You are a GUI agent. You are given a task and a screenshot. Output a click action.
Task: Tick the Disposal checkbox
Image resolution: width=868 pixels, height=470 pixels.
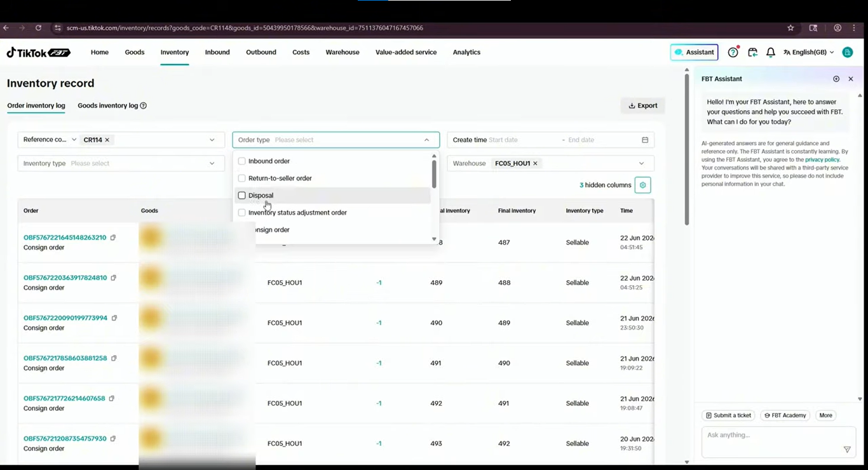[x=241, y=196]
